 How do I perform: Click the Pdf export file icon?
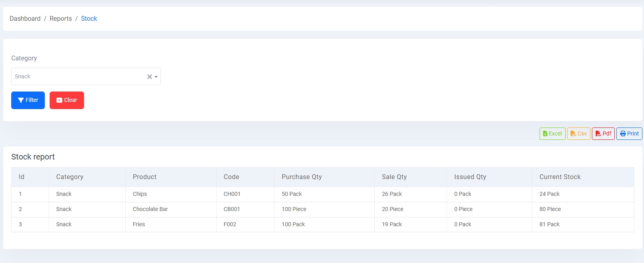click(598, 134)
